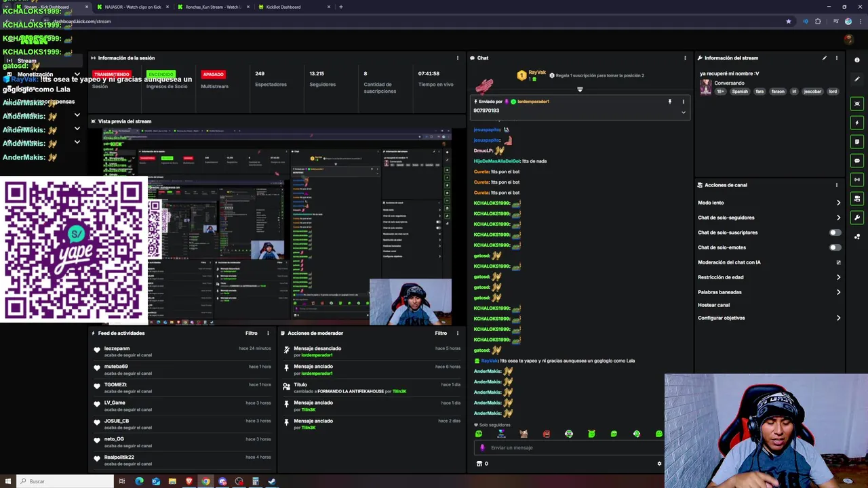Screen dimensions: 868x488
Task: Open the Información de la sesión panel options menu
Action: 458,58
